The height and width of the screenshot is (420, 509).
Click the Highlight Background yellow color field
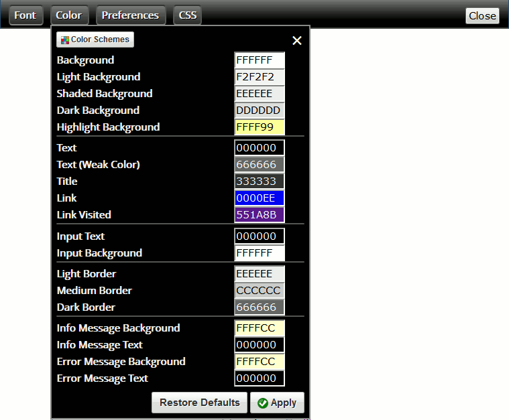coord(260,127)
